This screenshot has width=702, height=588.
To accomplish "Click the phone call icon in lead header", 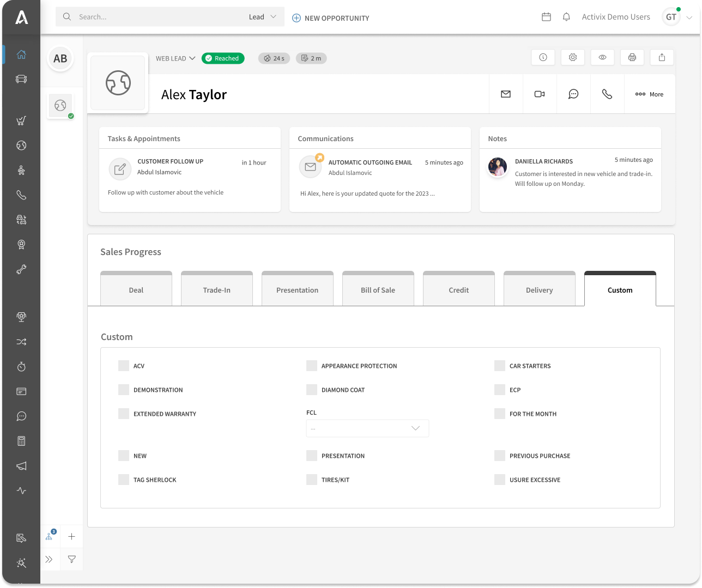I will point(607,94).
